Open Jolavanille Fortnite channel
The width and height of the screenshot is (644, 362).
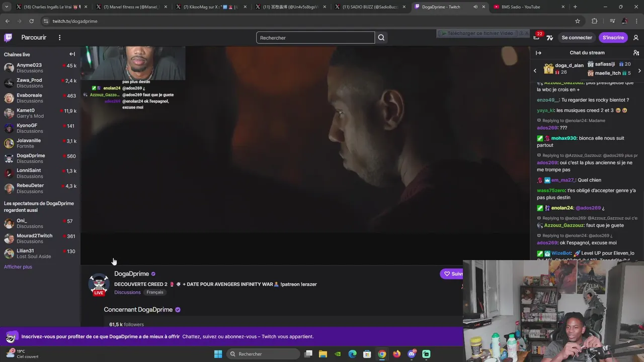(40, 143)
